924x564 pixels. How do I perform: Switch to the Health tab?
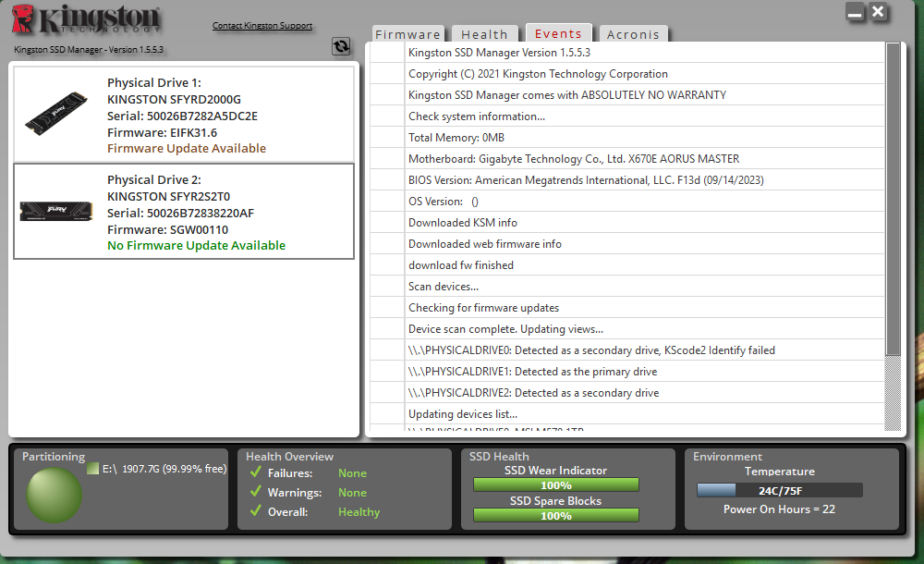click(484, 34)
